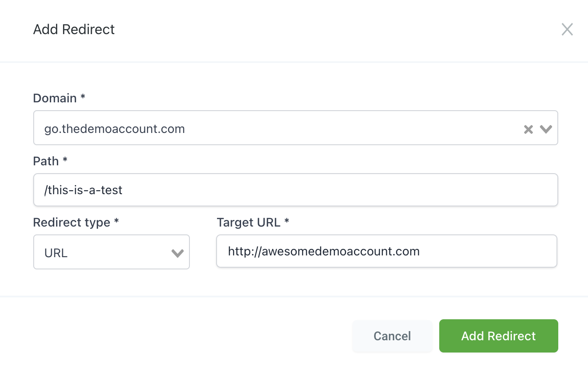
Task: Open the Domain combo box showing go.thedemoaccount.com
Action: [280, 128]
